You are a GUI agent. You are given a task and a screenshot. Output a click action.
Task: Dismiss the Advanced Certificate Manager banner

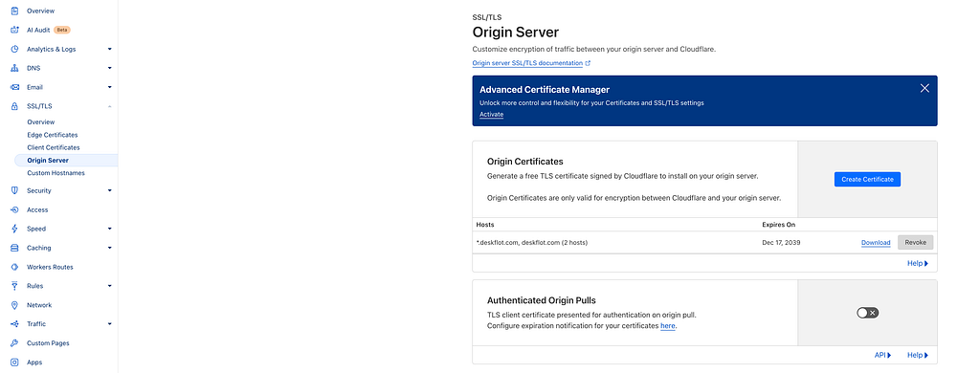click(x=925, y=88)
